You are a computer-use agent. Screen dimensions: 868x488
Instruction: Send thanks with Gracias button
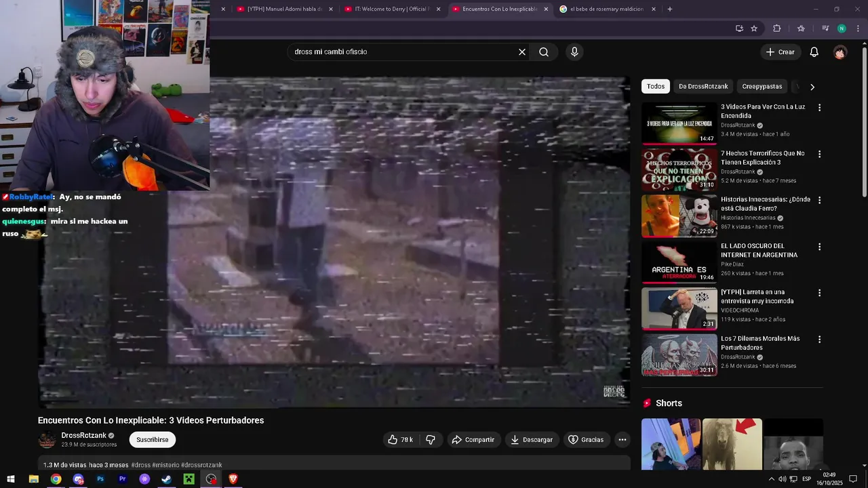586,440
